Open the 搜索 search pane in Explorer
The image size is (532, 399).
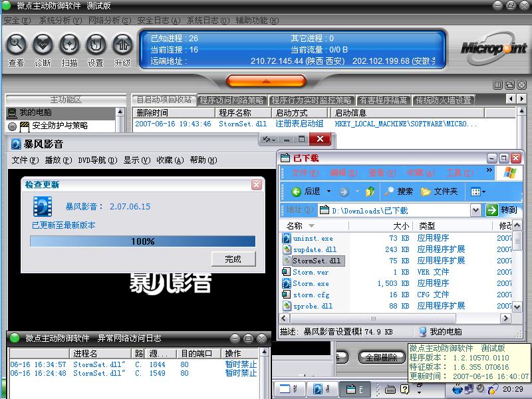pos(398,192)
